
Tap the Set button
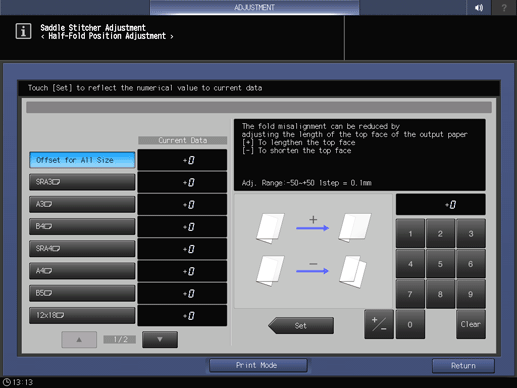click(x=301, y=325)
